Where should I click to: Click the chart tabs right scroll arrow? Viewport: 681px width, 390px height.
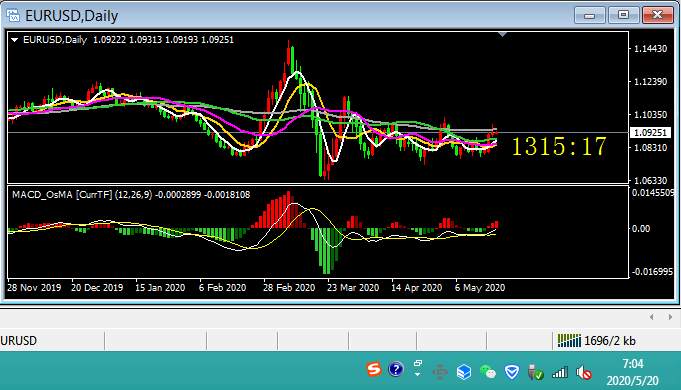pos(670,317)
